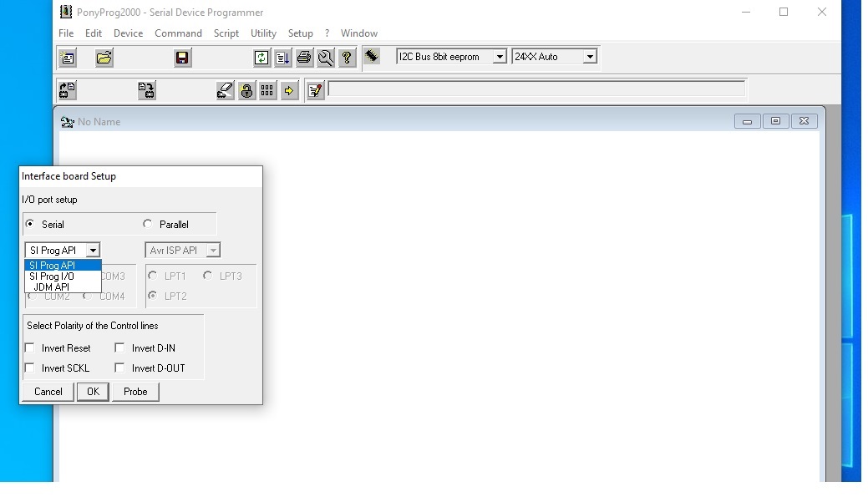Save the file using the floppy disk icon
This screenshot has height=497, width=868.
[182, 58]
